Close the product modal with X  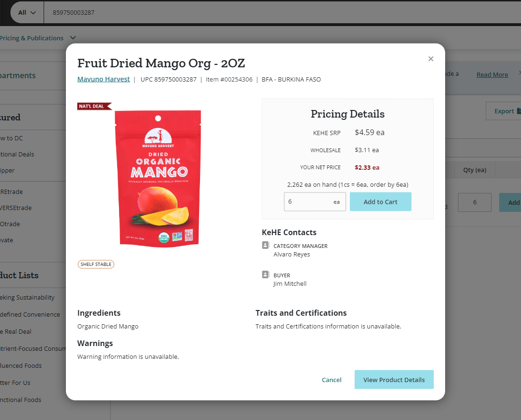(430, 59)
